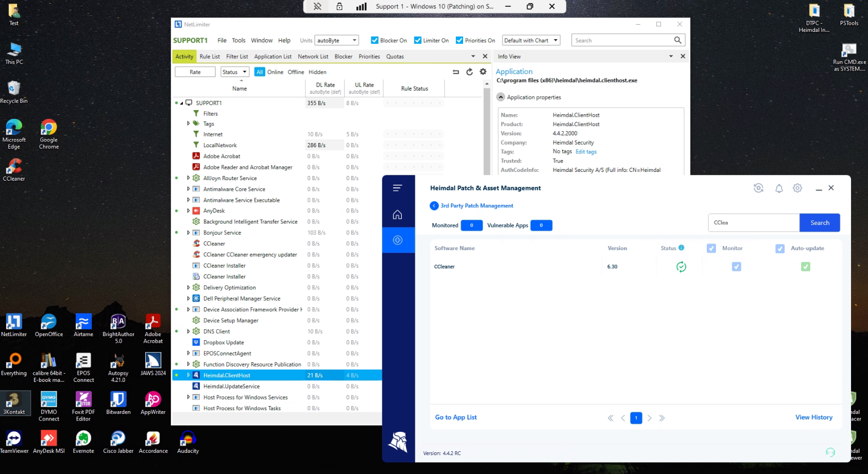The image size is (868, 474).
Task: Click the Heimdal Search button
Action: pyautogui.click(x=820, y=223)
